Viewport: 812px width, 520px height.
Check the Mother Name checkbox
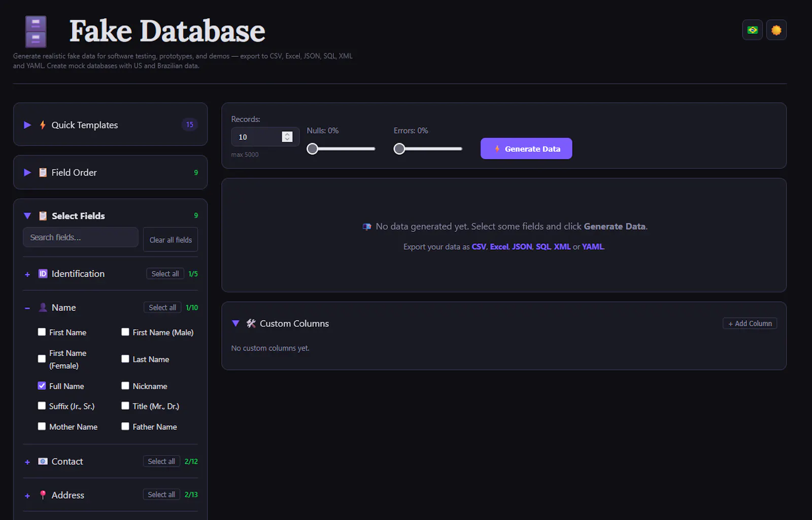coord(42,426)
